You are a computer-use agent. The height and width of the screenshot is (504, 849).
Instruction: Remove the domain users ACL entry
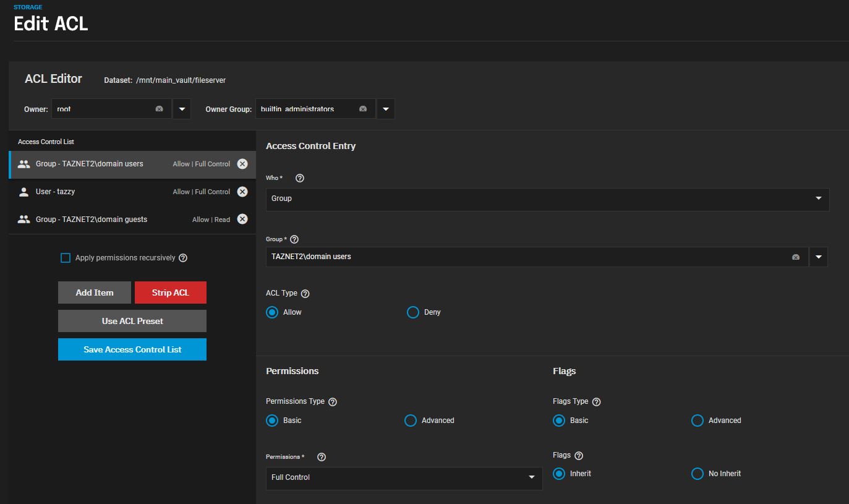pyautogui.click(x=242, y=164)
